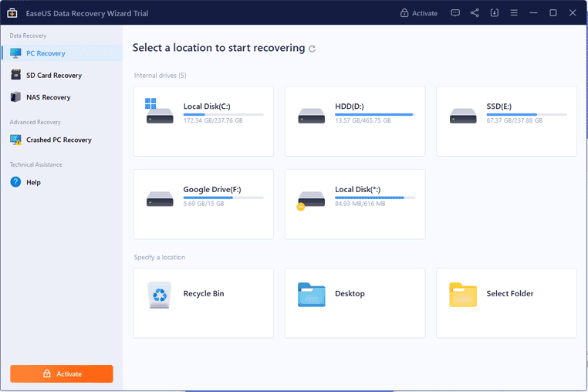Screen dimensions: 588x392
Task: Choose Select Folder text
Action: (x=510, y=294)
